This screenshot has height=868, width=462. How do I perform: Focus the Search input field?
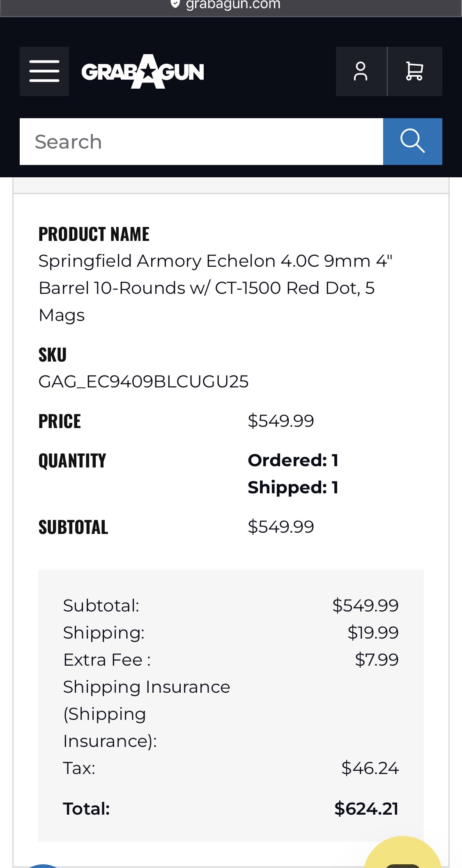coord(201,142)
